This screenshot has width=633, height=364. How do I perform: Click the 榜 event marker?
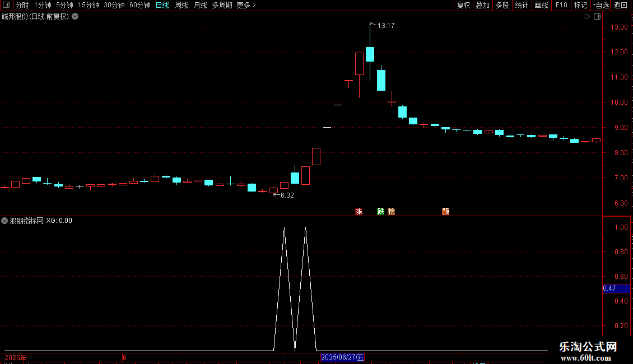[391, 212]
